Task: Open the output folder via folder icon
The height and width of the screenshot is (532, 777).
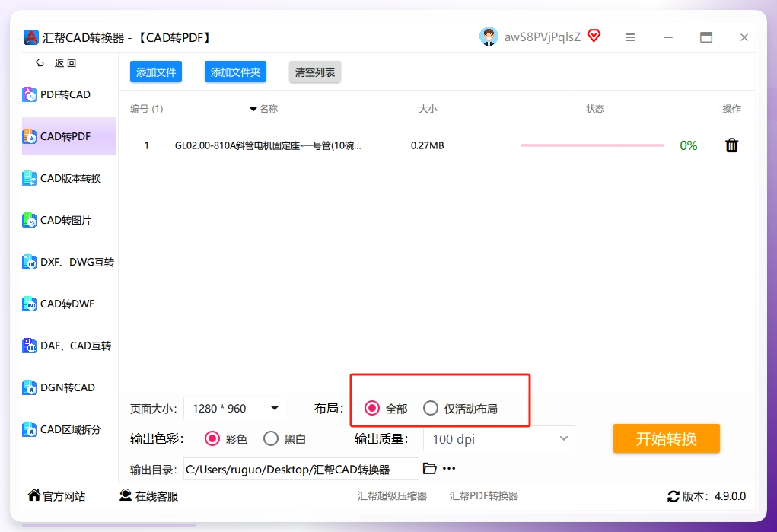Action: tap(430, 468)
